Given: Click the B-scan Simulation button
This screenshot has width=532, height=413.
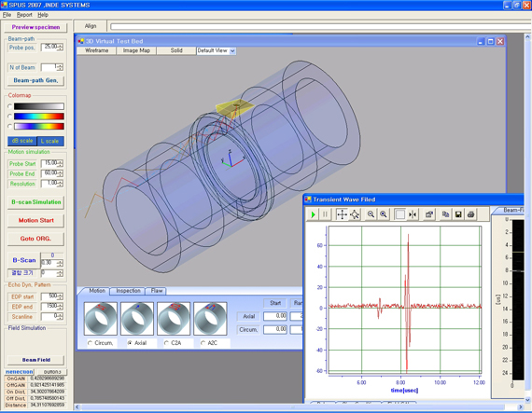Looking at the screenshot, I should pyautogui.click(x=35, y=202).
